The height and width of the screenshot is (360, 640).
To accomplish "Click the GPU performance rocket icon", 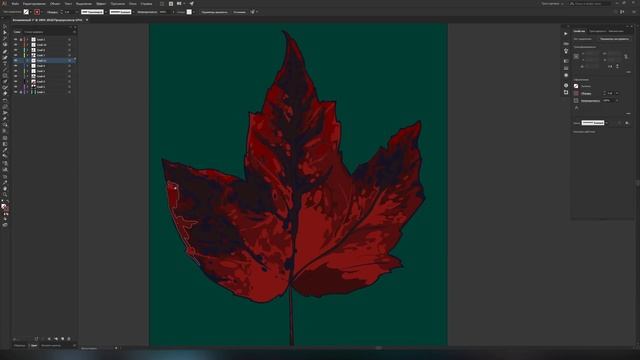I will [191, 4].
